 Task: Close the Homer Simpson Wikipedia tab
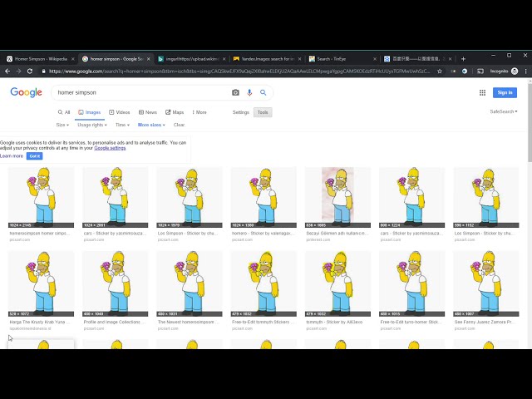(x=72, y=59)
